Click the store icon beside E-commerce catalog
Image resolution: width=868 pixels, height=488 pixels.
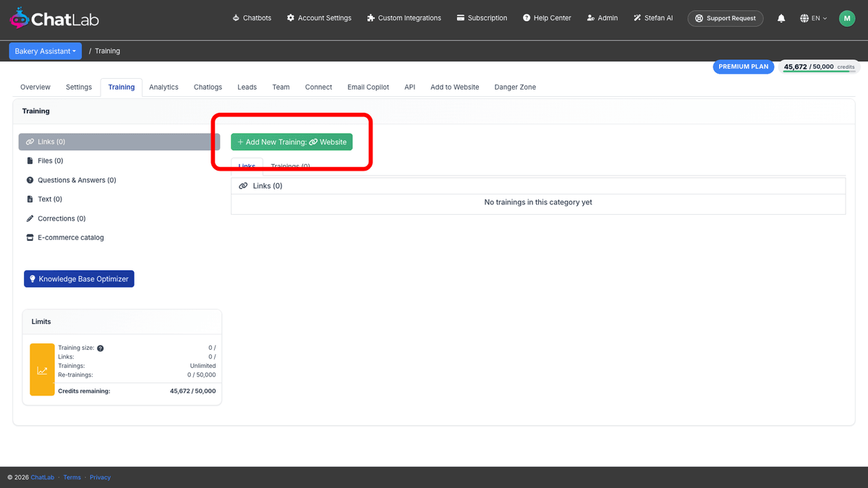coord(30,237)
